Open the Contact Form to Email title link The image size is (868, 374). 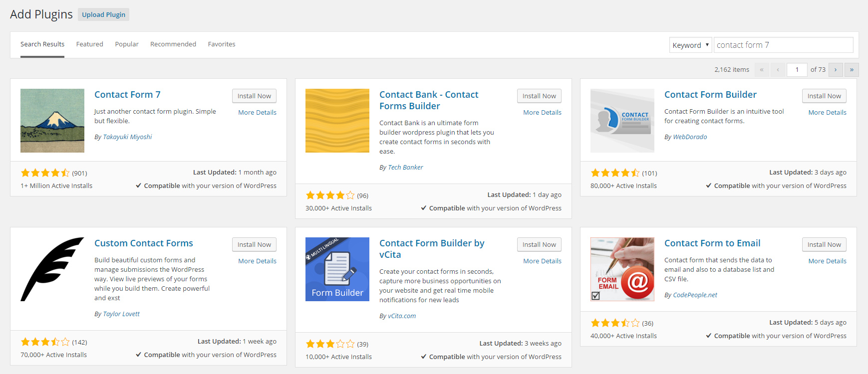[712, 243]
